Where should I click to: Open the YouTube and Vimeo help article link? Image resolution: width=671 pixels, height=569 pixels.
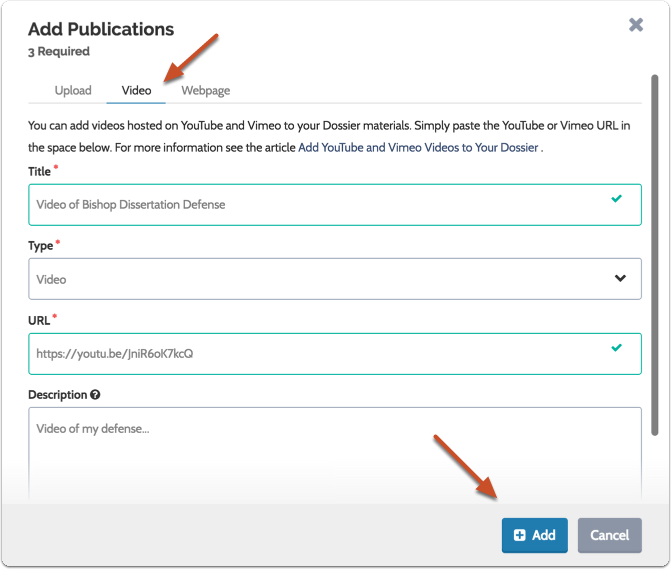[418, 148]
